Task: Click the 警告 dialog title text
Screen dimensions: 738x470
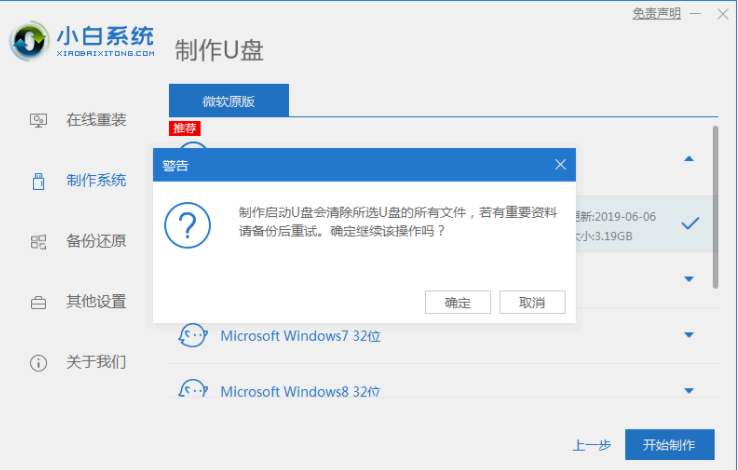Action: [x=176, y=166]
